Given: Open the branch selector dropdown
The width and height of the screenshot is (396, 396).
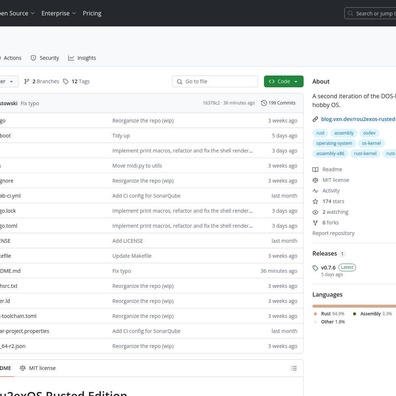Looking at the screenshot, I should (9, 81).
